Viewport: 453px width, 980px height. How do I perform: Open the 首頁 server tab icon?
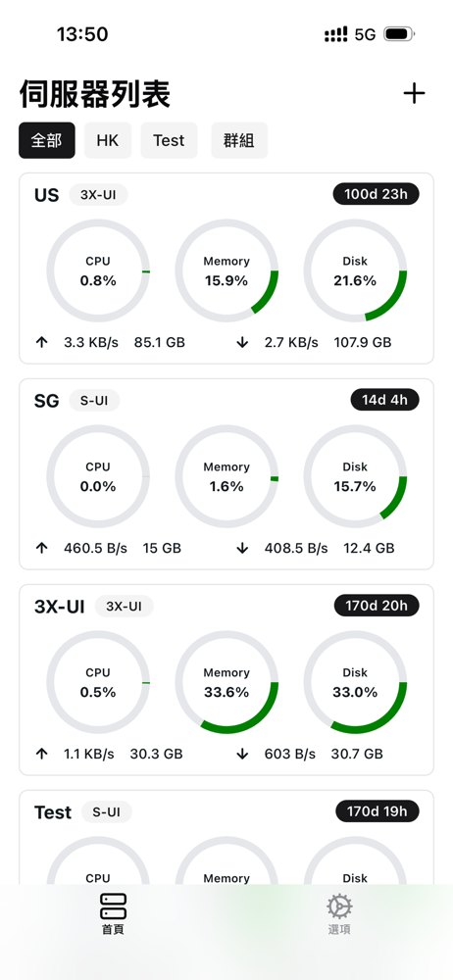click(x=114, y=906)
